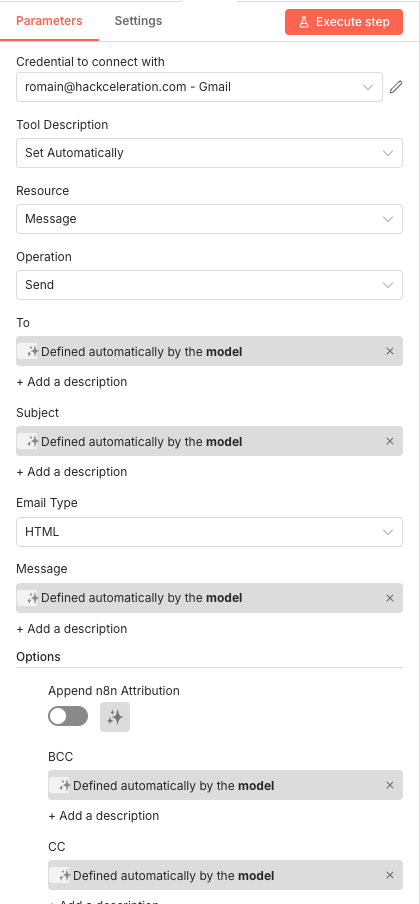Screen dimensions: 420x904
Task: Click the AI sparkle button beside the attribution toggle
Action: pyautogui.click(x=115, y=717)
